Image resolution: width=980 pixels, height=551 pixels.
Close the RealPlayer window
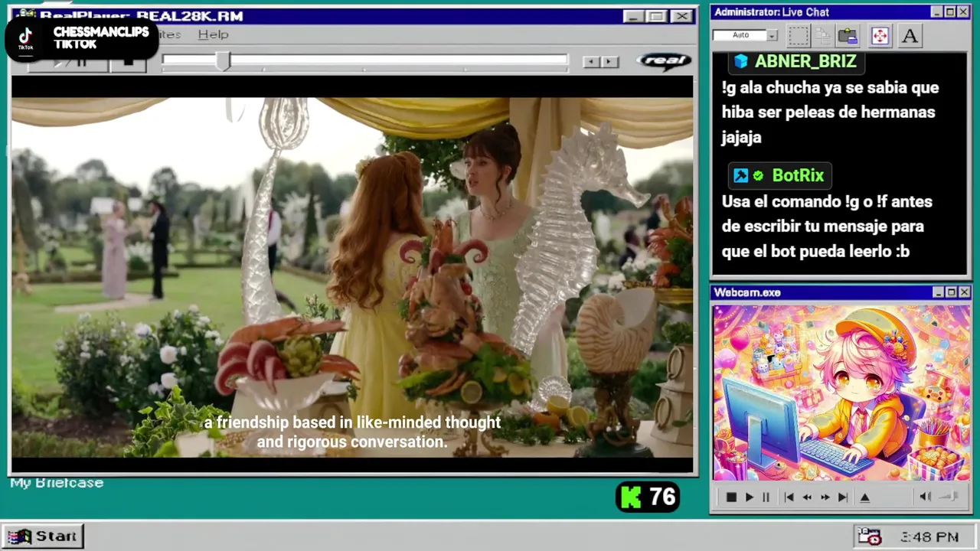tap(681, 16)
